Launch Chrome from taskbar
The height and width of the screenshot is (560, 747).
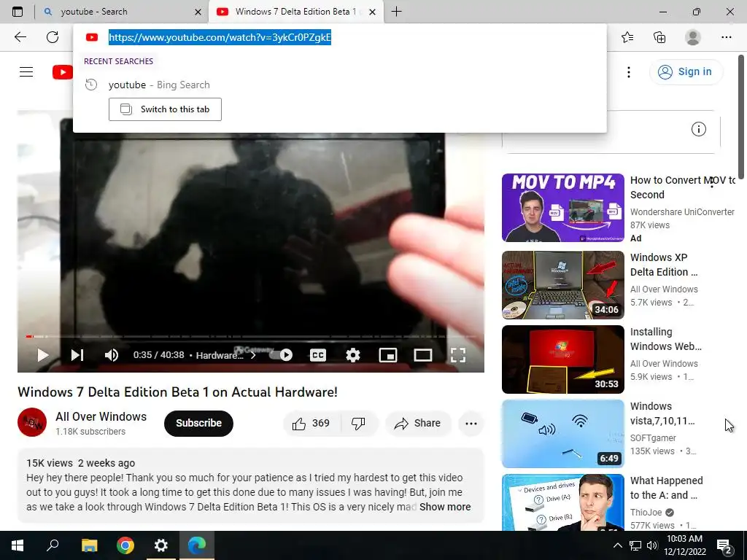[125, 545]
